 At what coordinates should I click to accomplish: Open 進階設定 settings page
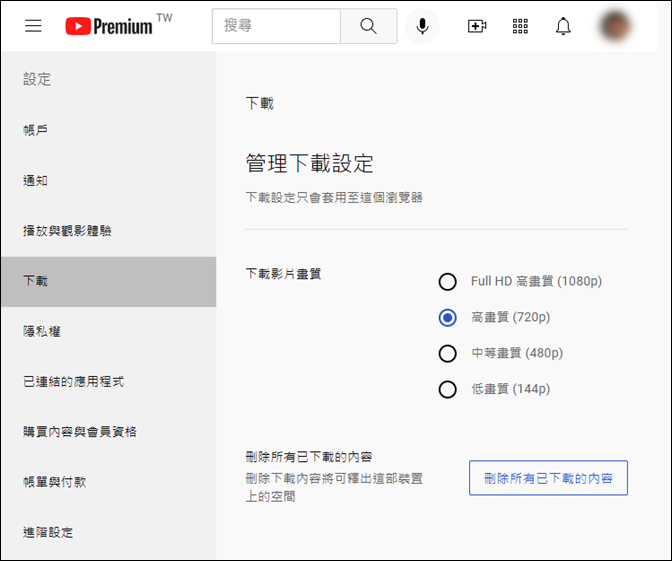coord(109,533)
